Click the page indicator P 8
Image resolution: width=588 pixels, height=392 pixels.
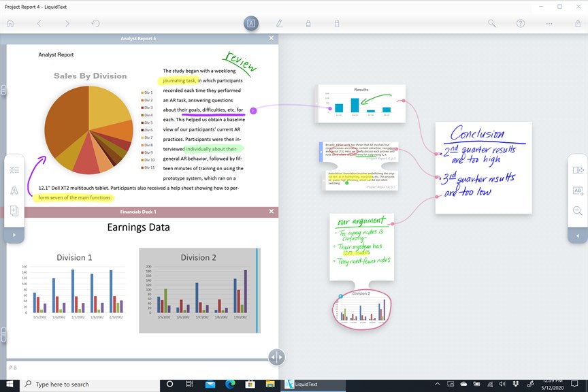pos(13,367)
